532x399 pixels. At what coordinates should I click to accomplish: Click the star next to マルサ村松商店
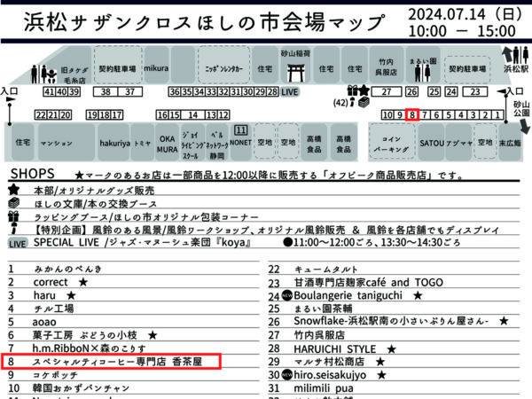pos(380,362)
